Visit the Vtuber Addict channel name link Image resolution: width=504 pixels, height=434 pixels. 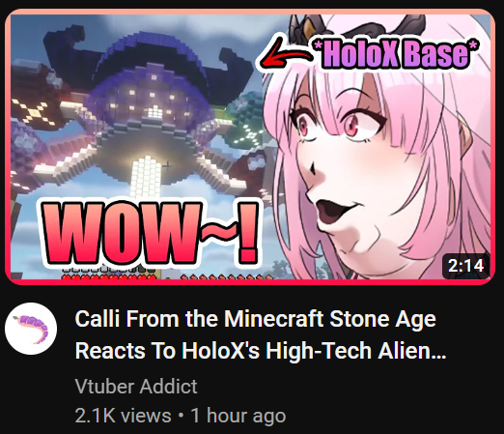click(136, 386)
